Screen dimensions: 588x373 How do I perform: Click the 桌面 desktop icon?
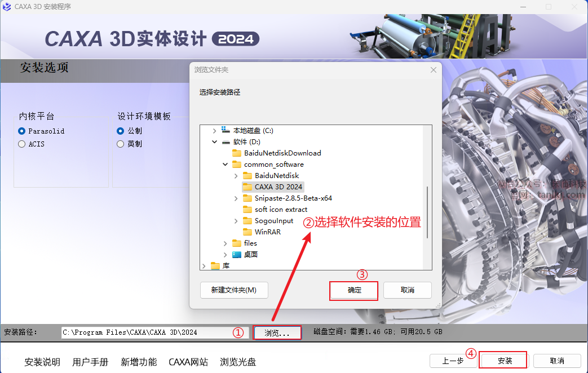pyautogui.click(x=237, y=255)
